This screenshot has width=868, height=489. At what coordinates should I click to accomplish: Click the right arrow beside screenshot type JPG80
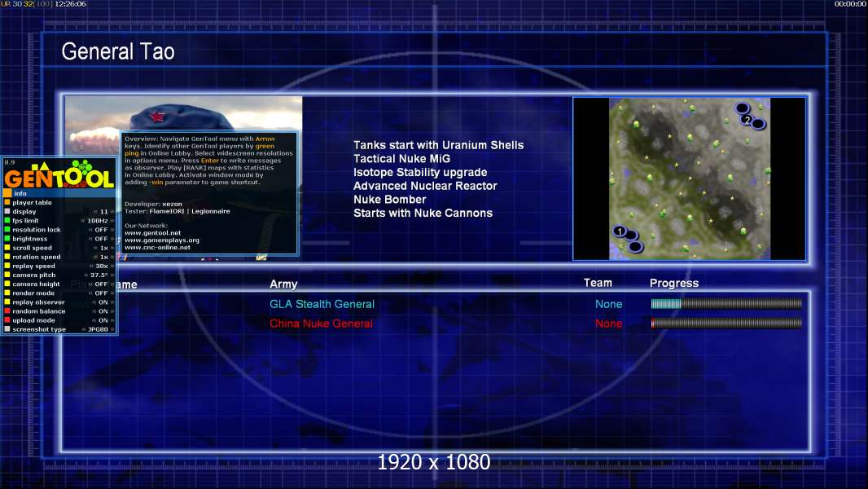[112, 329]
